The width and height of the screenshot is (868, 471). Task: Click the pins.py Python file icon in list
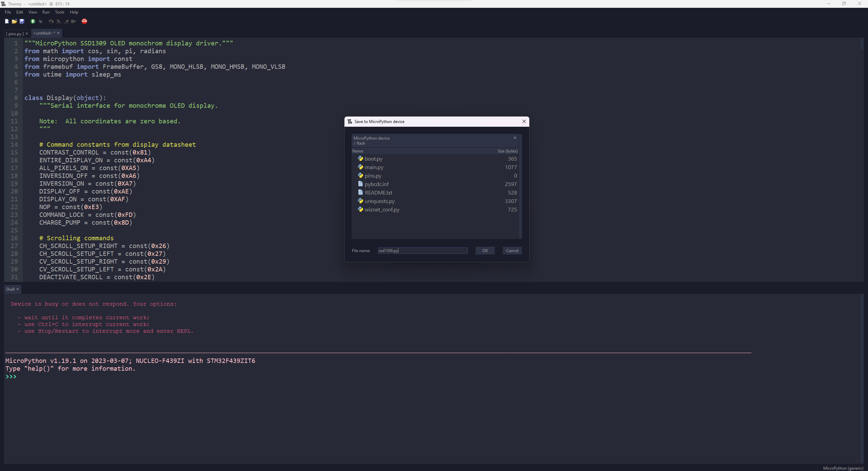(360, 175)
